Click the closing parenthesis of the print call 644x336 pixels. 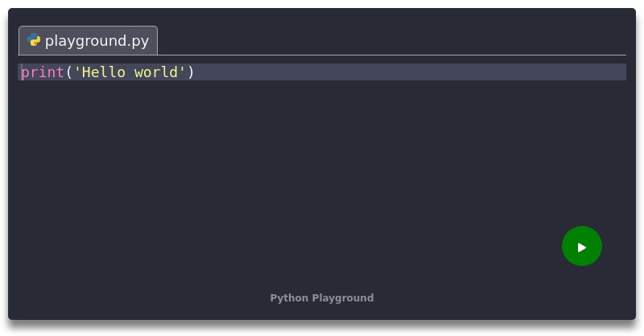[192, 72]
